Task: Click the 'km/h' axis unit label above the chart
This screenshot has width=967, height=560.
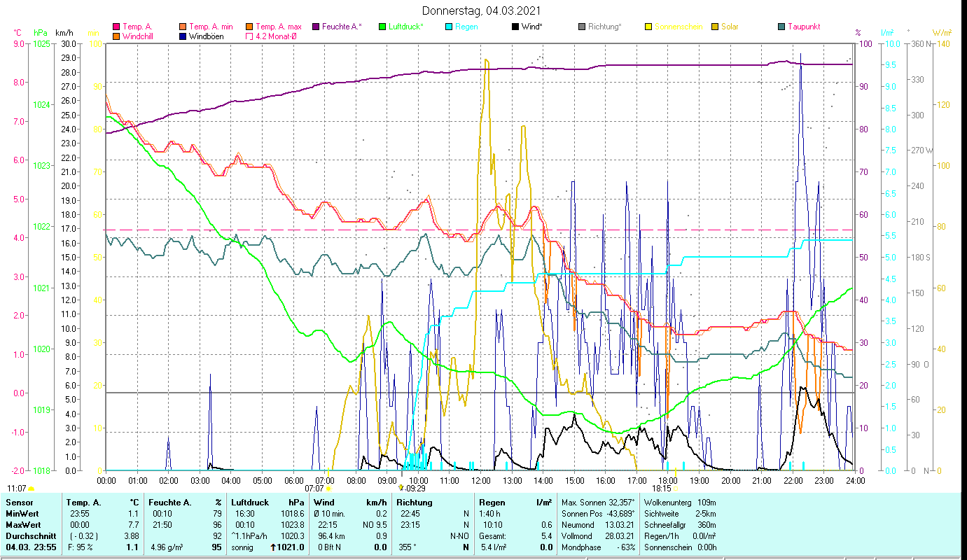Action: (x=64, y=33)
